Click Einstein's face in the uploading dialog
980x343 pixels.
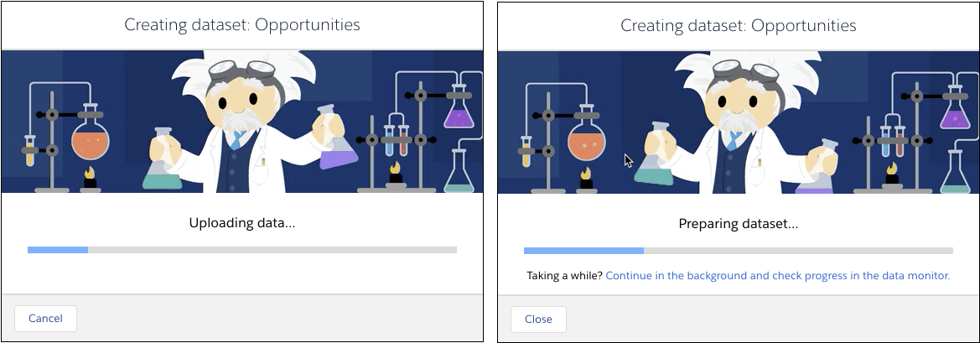[236, 102]
